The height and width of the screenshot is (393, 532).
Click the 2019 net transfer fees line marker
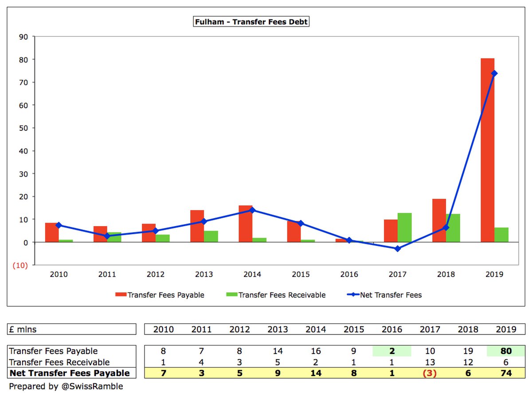(494, 73)
